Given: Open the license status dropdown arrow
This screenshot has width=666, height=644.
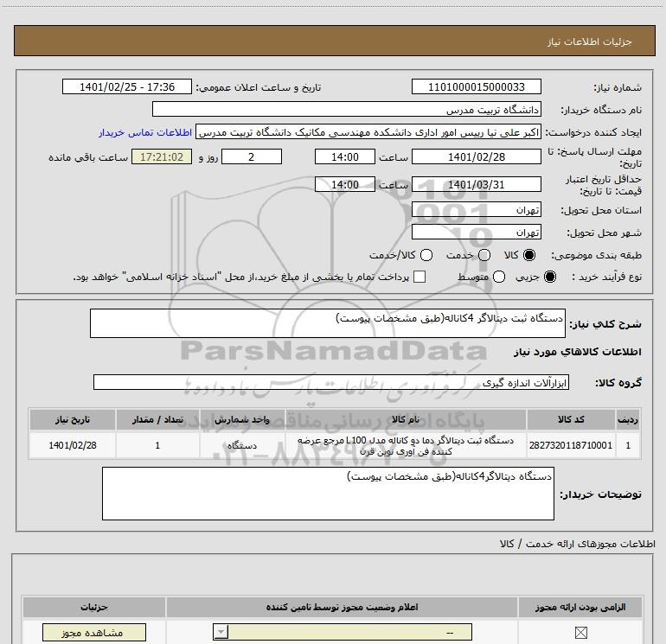Looking at the screenshot, I should click(x=221, y=632).
